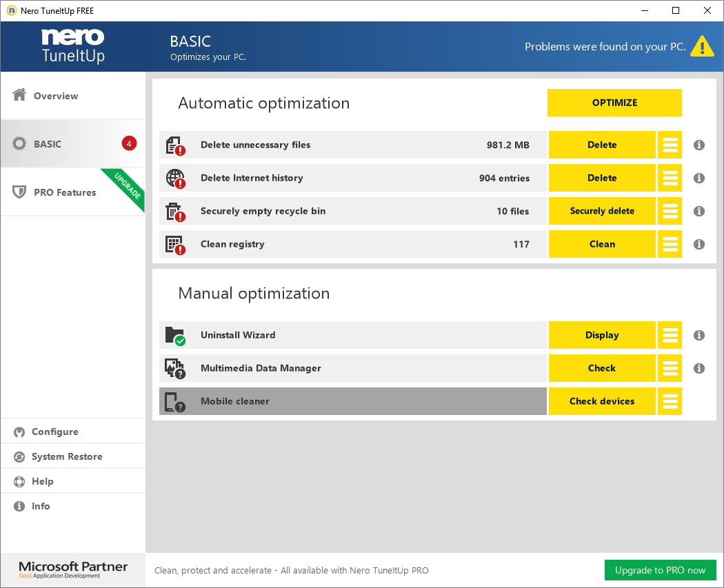Image resolution: width=724 pixels, height=588 pixels.
Task: Open Configure settings
Action: coord(73,432)
